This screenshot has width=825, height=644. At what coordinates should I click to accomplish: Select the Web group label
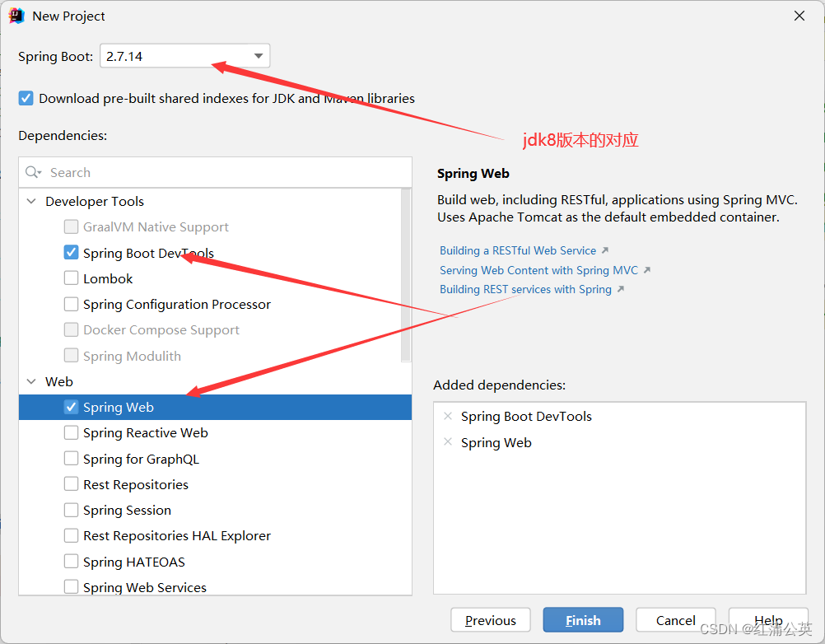coord(59,381)
